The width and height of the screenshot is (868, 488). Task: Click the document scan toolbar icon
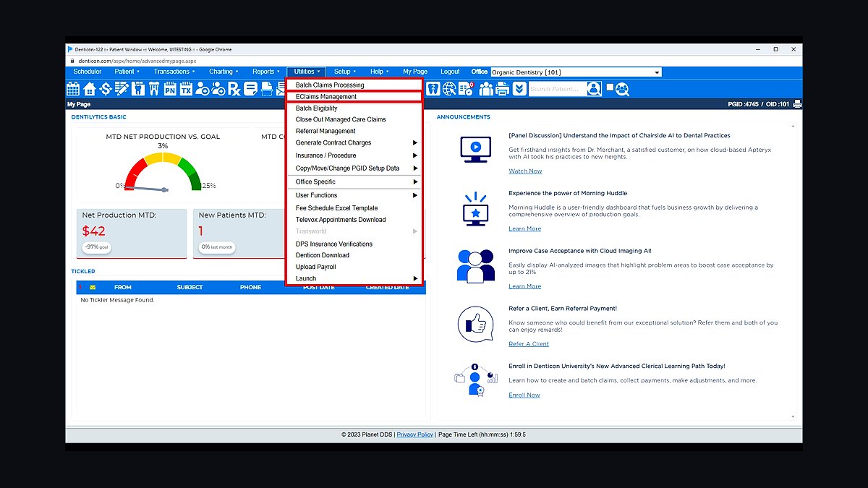coord(267,89)
